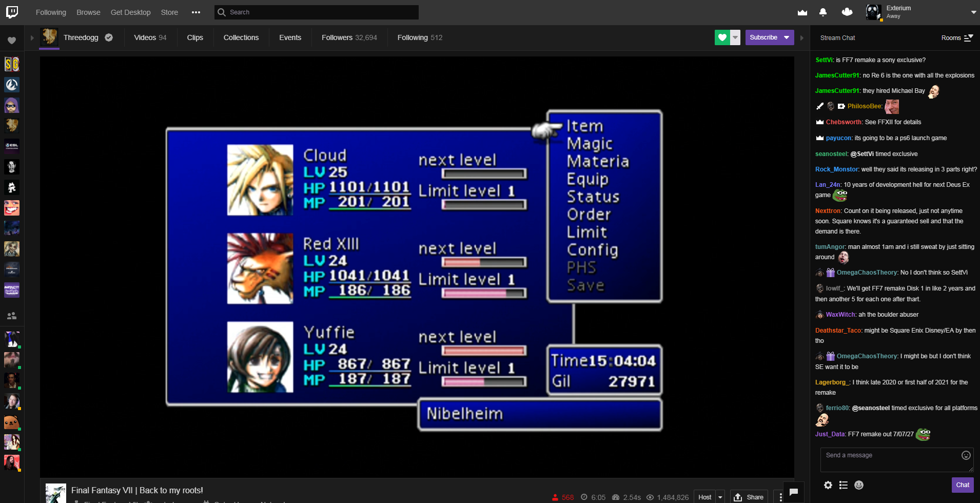The image size is (980, 503).
Task: Subscribe to the channel
Action: [764, 37]
